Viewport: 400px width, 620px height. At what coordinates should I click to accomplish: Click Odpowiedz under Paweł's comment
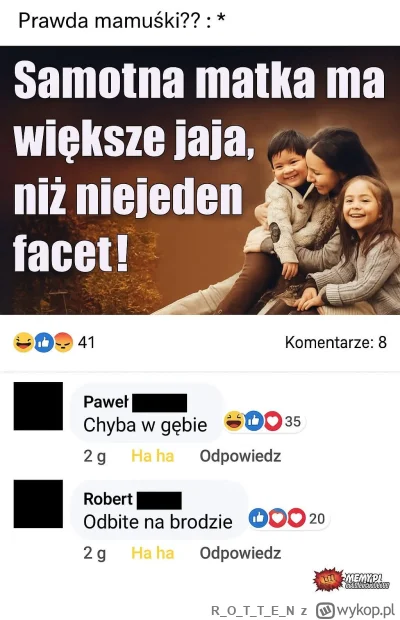click(240, 456)
